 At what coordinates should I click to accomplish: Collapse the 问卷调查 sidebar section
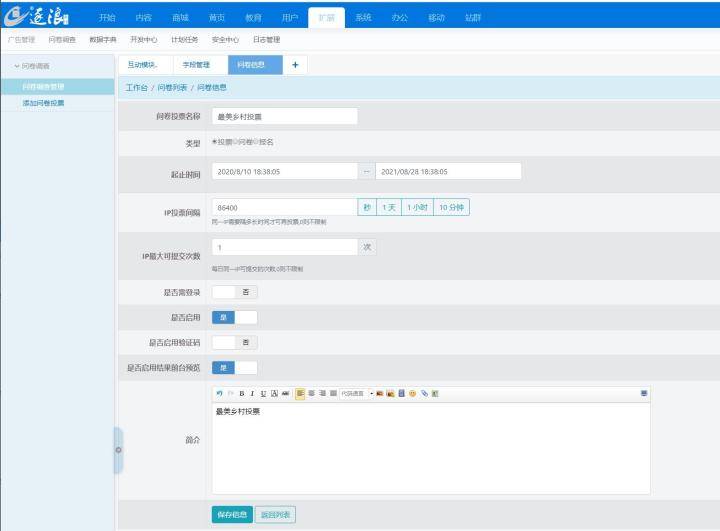pyautogui.click(x=37, y=66)
